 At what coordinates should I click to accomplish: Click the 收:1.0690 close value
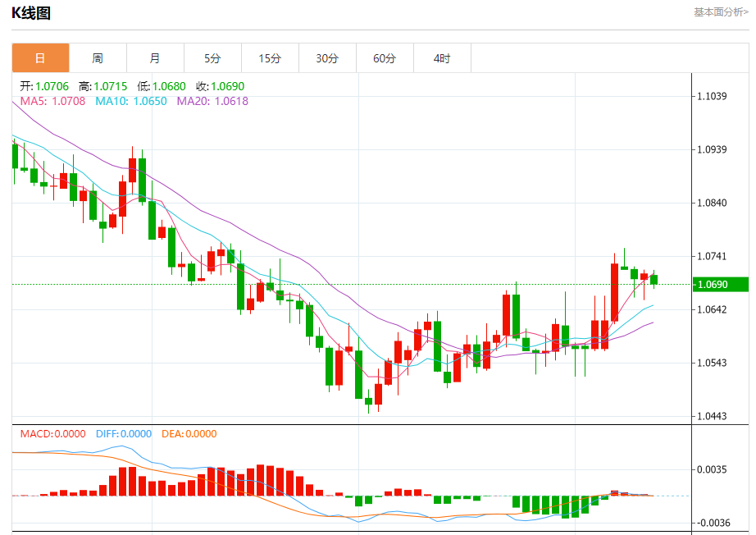[221, 86]
